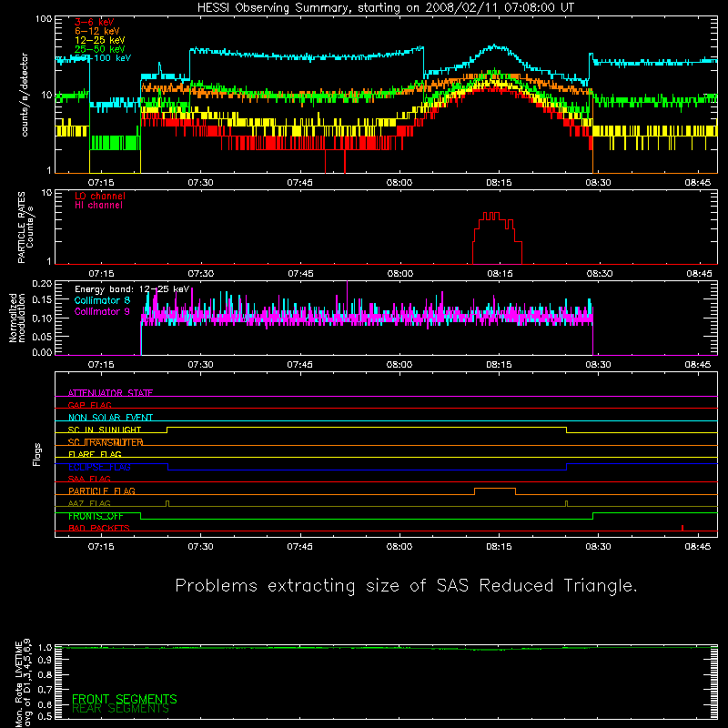Click the GAP_FLAG label
The width and height of the screenshot is (728, 728).
pos(89,405)
